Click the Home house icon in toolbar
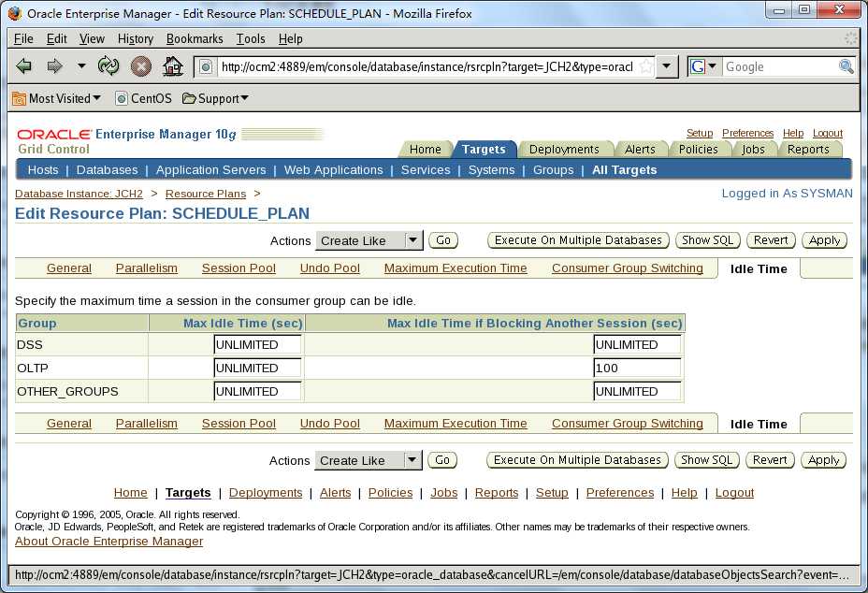This screenshot has width=868, height=593. (x=173, y=66)
